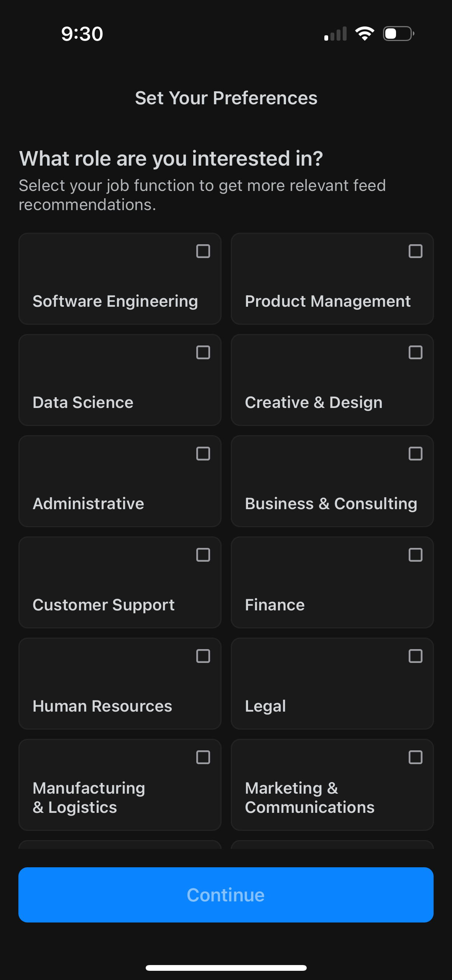452x980 pixels.
Task: Select Marketing & Communications role
Action: tap(415, 757)
